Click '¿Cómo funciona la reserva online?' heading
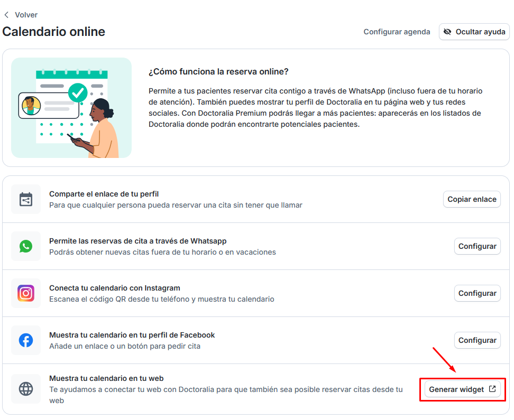This screenshot has height=420, width=514. point(218,71)
